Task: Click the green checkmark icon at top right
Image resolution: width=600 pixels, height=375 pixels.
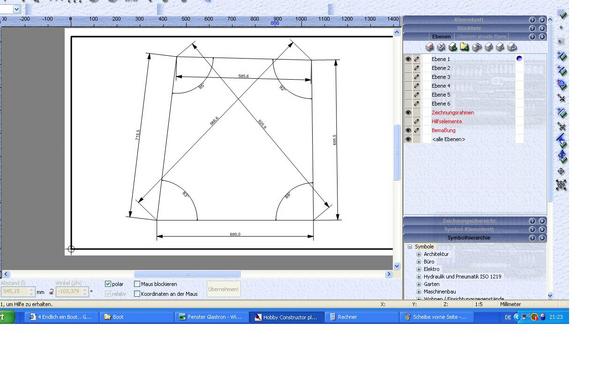Action: [x=562, y=15]
